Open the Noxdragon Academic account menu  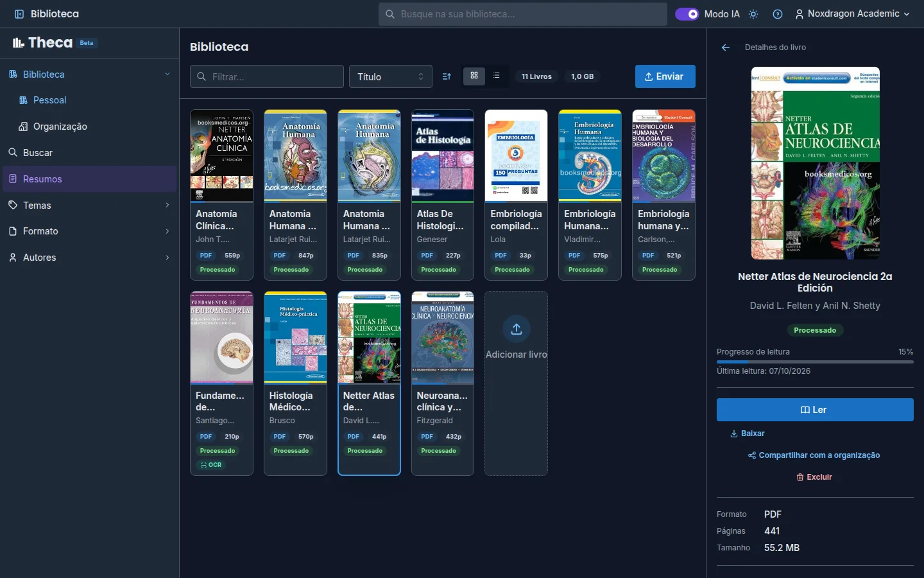click(x=852, y=14)
